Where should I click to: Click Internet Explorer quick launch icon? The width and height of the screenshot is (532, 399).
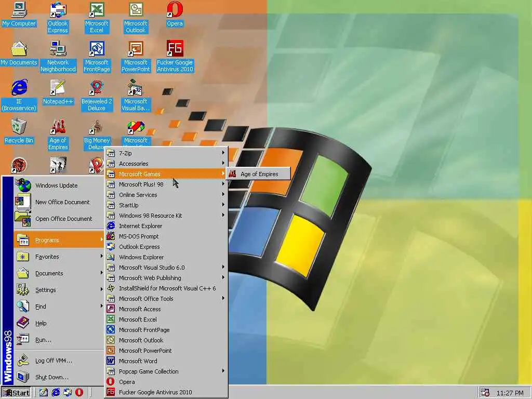55,393
